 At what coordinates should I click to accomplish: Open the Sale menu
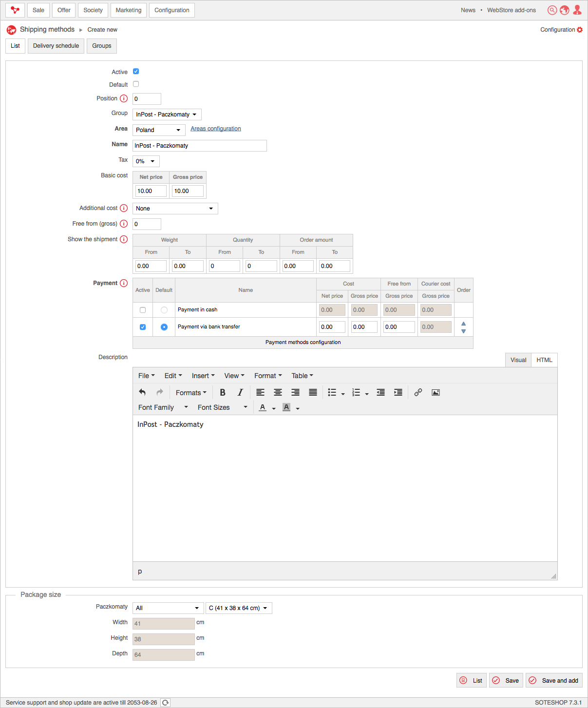pyautogui.click(x=38, y=10)
